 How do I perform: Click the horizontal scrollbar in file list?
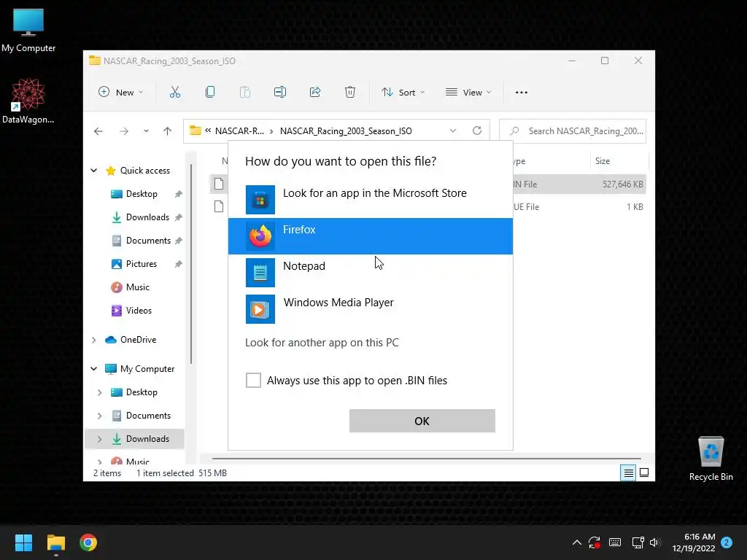pyautogui.click(x=426, y=459)
